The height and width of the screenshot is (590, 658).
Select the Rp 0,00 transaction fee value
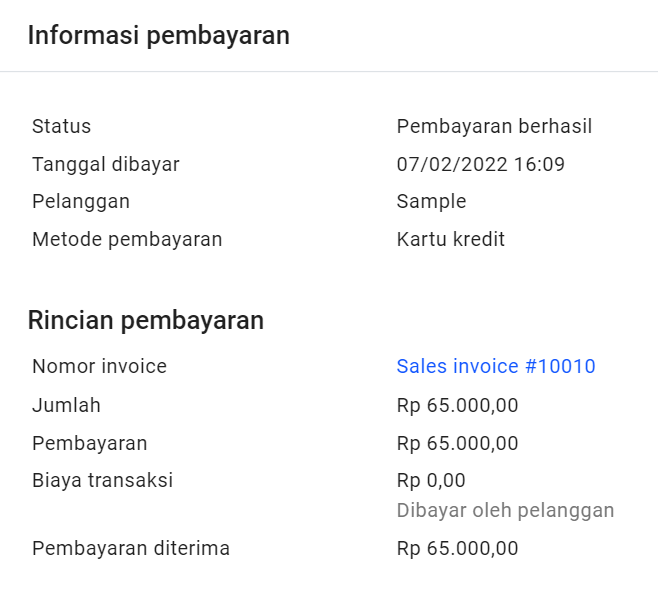click(431, 480)
